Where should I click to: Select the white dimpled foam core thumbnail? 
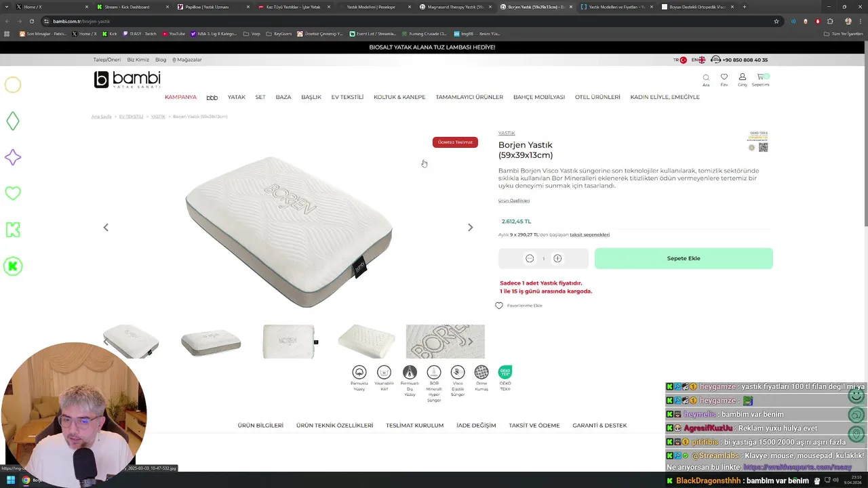[366, 342]
